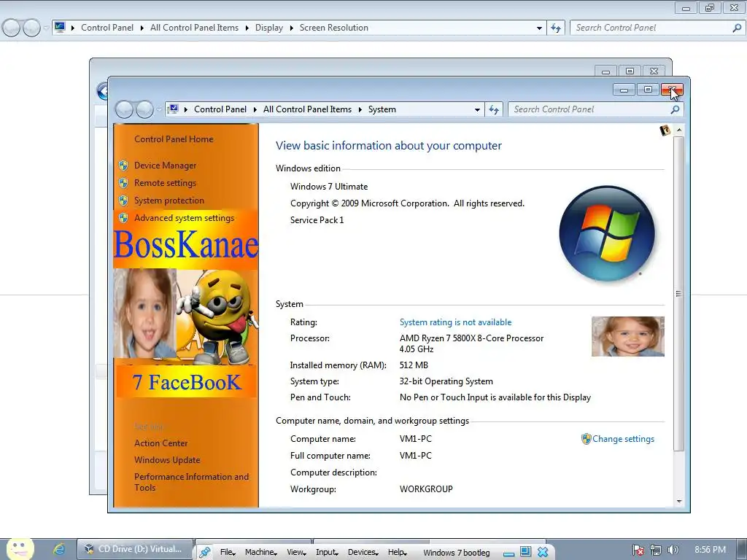Refresh the System window address bar
747x560 pixels.
[494, 109]
